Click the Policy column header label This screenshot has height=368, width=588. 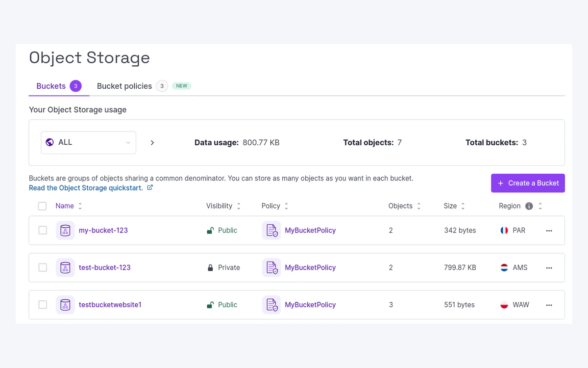tap(271, 206)
